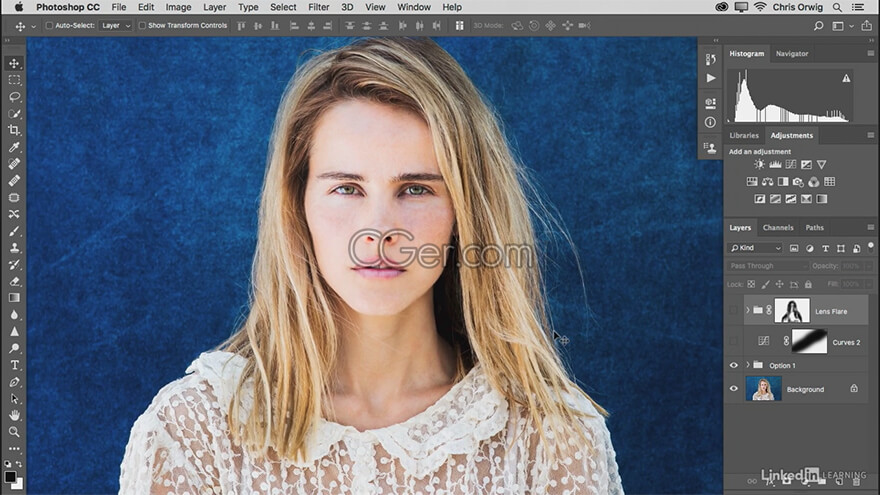Add a Photo Filter adjustment
This screenshot has height=495, width=880.
798,181
